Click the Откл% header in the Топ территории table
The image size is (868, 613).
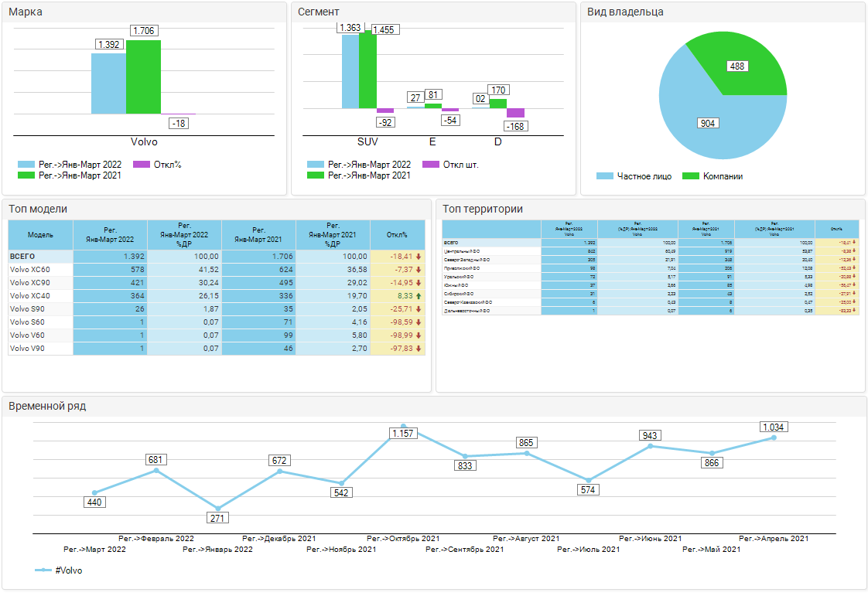tap(836, 229)
